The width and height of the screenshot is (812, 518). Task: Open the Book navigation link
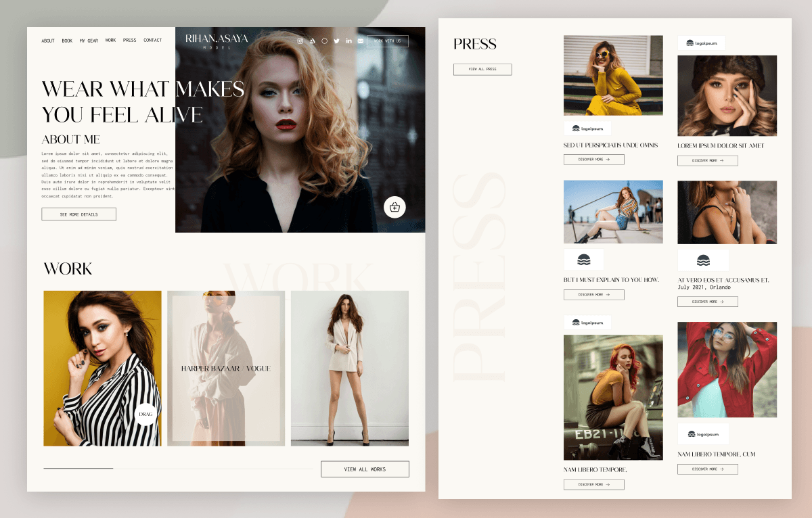point(67,41)
